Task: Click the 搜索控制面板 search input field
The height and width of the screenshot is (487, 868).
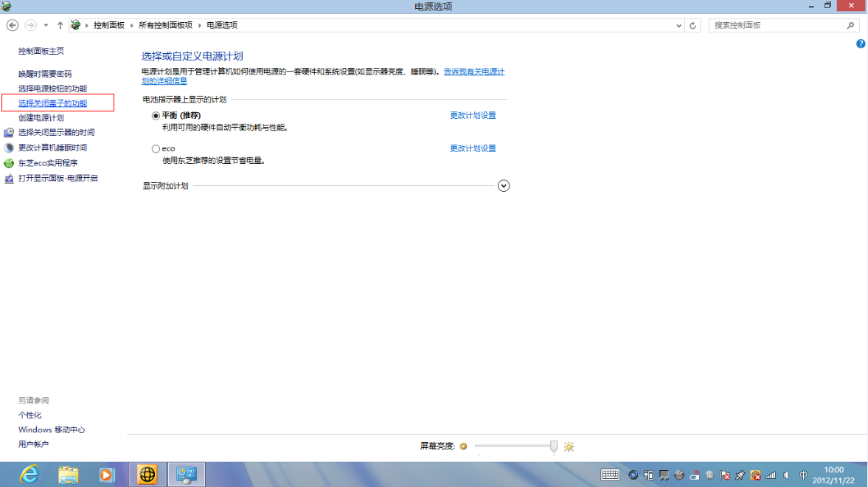Action: (x=774, y=25)
